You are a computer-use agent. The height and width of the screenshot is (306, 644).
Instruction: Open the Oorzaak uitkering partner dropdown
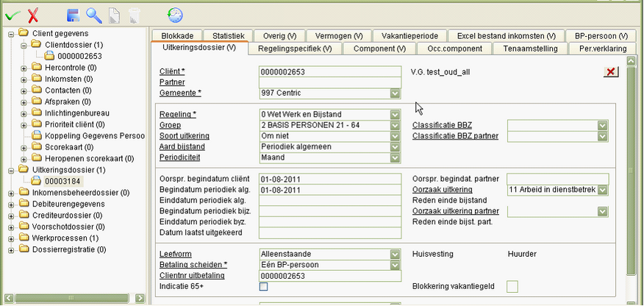602,212
